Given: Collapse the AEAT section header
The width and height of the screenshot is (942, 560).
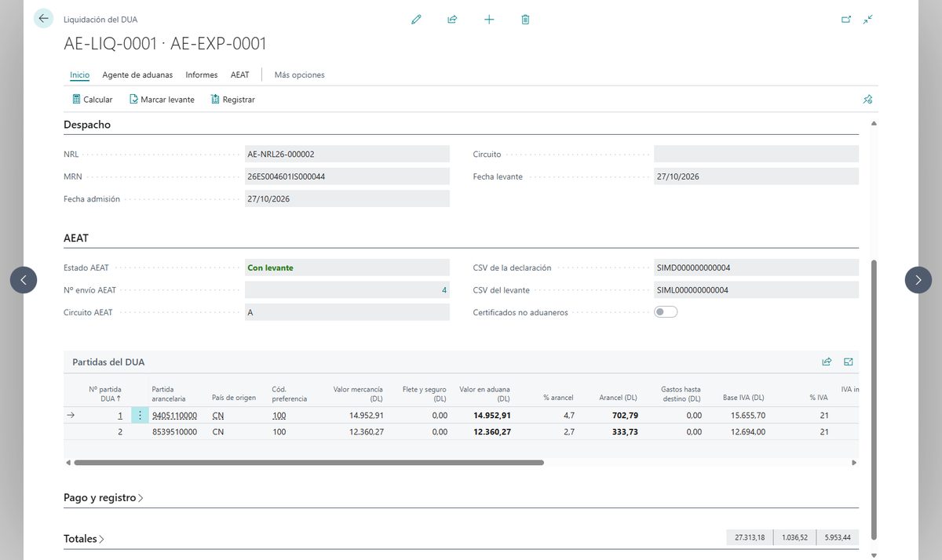Looking at the screenshot, I should pyautogui.click(x=76, y=238).
